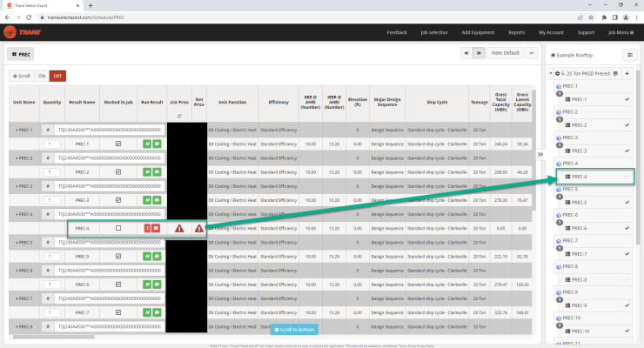Screen dimensions: 644x348
Task: Click the green M run result icon for PREC-7
Action: tap(146, 312)
